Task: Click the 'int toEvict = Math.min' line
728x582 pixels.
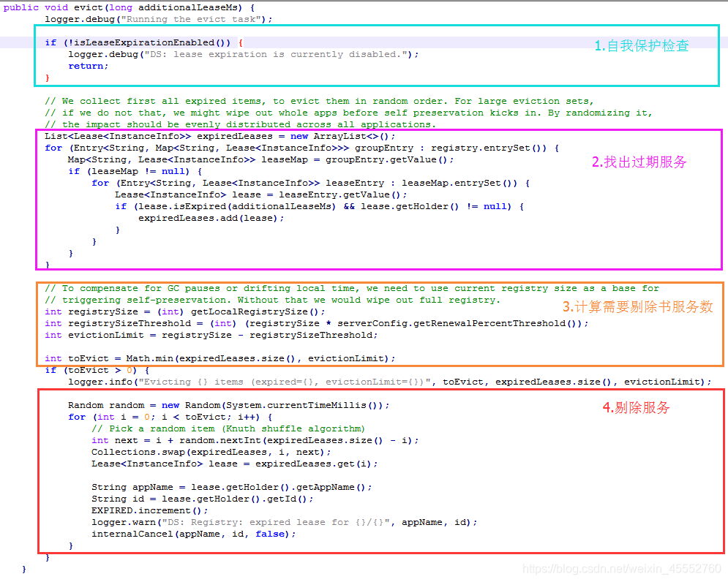Action: pos(220,358)
